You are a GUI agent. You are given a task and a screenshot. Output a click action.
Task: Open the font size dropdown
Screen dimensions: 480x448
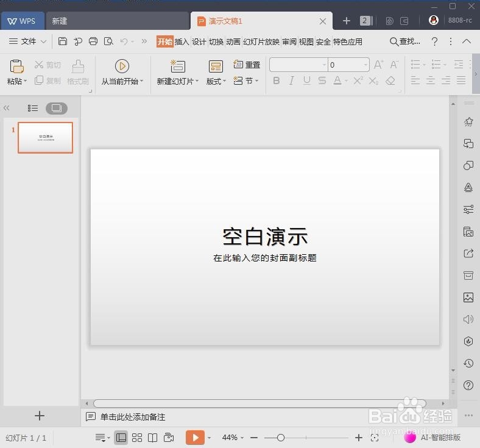click(365, 65)
